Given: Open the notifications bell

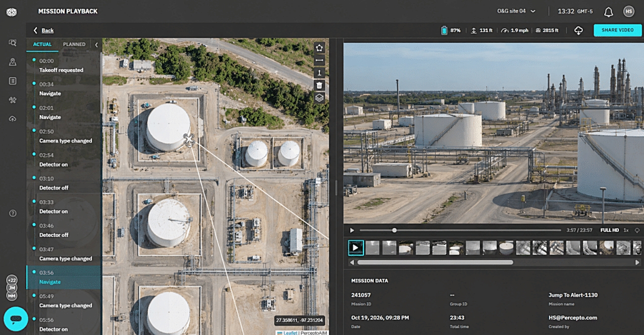Looking at the screenshot, I should pos(608,12).
